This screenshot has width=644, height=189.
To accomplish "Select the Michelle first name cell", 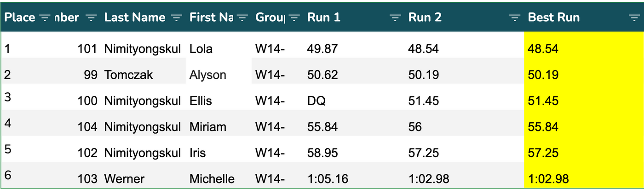I will point(212,179).
